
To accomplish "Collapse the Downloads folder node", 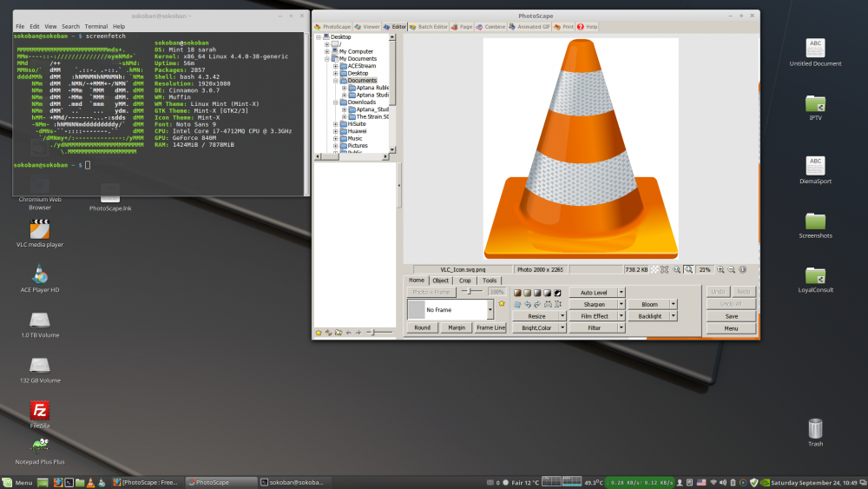I will [x=335, y=102].
